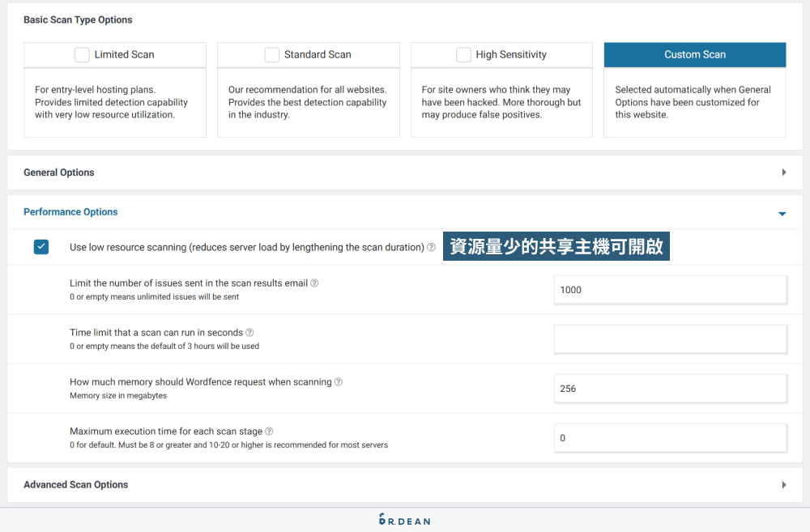Image resolution: width=810 pixels, height=532 pixels.
Task: Click the execution time field showing 0
Action: [x=670, y=437]
